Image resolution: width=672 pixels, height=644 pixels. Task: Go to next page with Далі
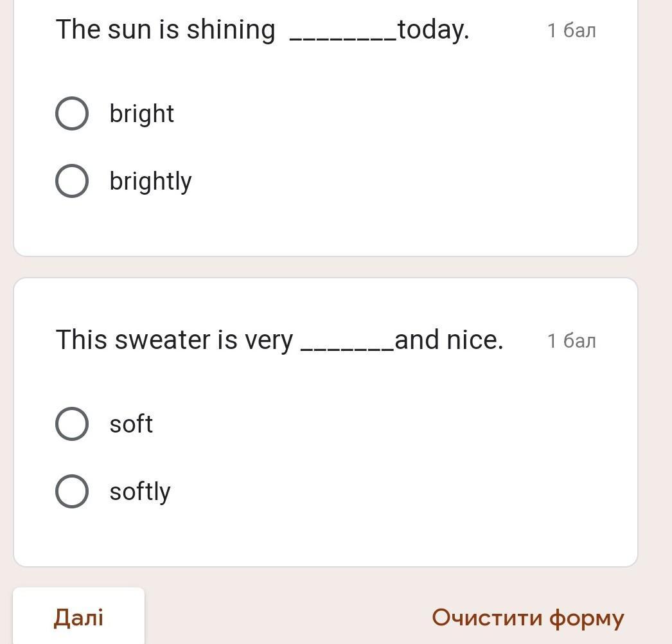tap(78, 616)
